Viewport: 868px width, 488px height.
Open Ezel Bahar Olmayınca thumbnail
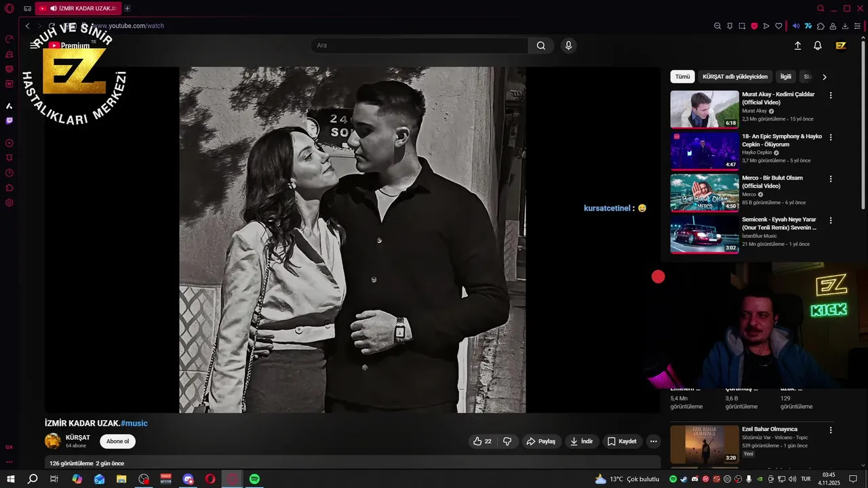(x=705, y=444)
